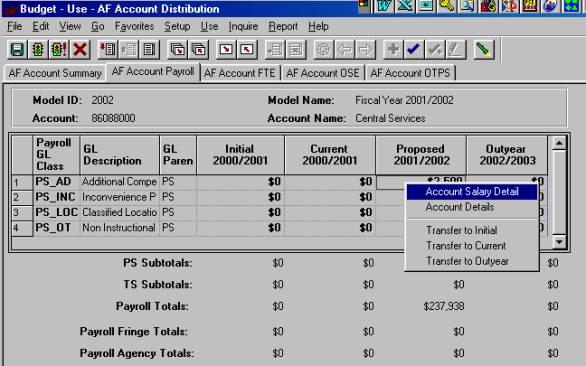Select AF Account FTE tab
The width and height of the screenshot is (586, 366).
(240, 73)
